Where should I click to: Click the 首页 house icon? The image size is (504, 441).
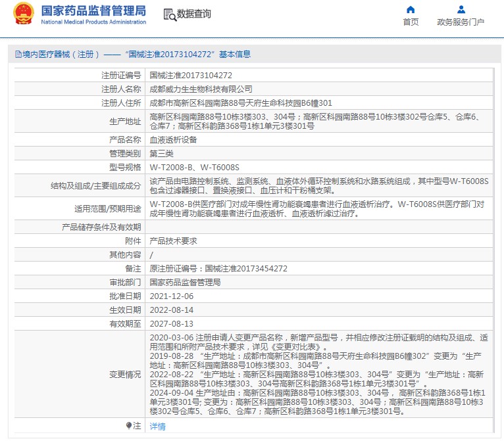point(411,10)
